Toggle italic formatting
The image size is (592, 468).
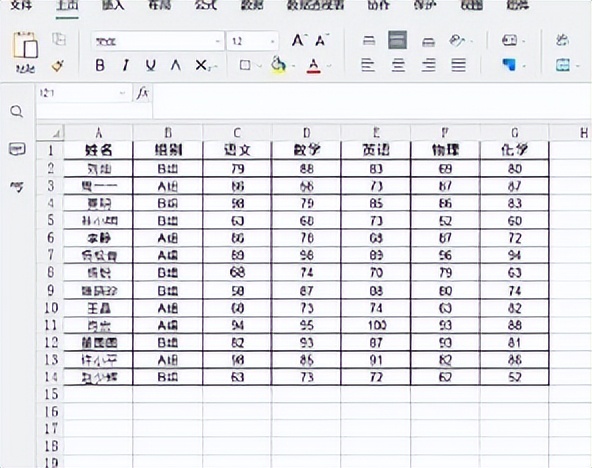click(126, 66)
